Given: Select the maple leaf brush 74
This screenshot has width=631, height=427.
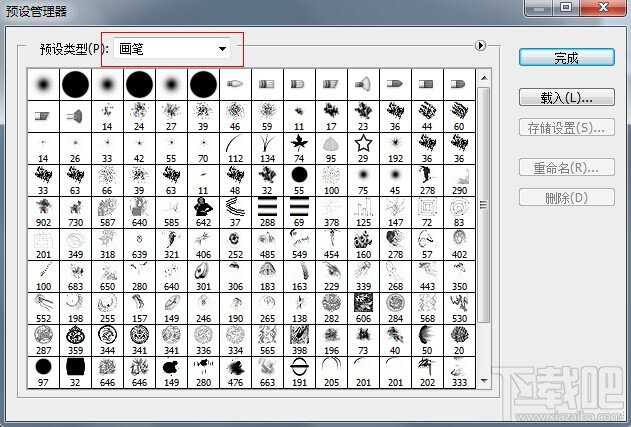Looking at the screenshot, I should (299, 149).
